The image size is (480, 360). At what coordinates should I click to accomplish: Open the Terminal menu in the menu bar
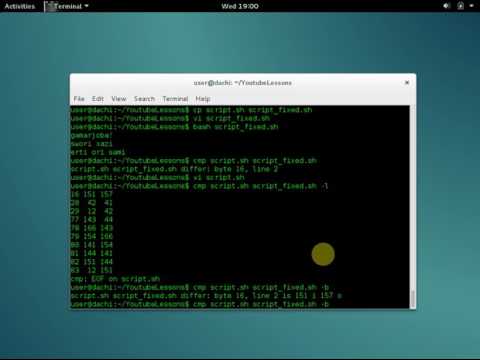click(x=175, y=99)
